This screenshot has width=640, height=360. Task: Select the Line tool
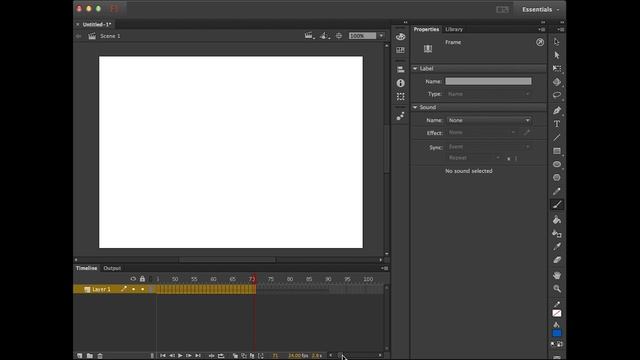(x=557, y=138)
